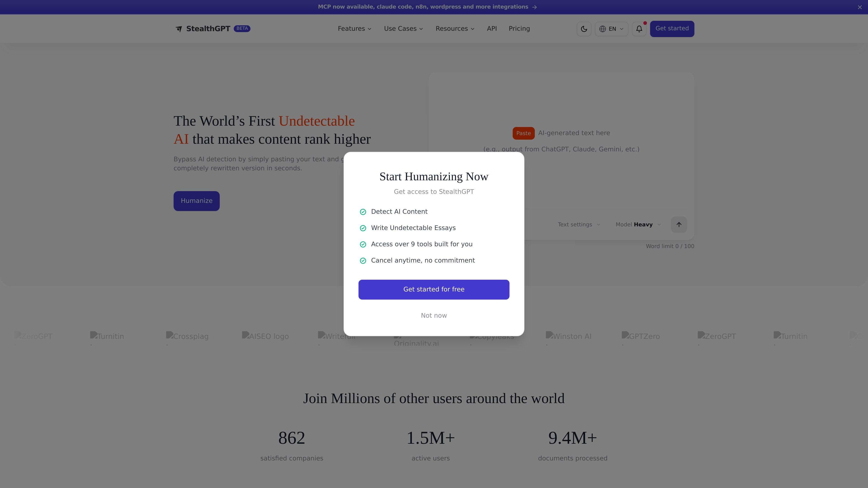Viewport: 868px width, 488px height.
Task: Click the up-arrow submit button
Action: point(679,225)
